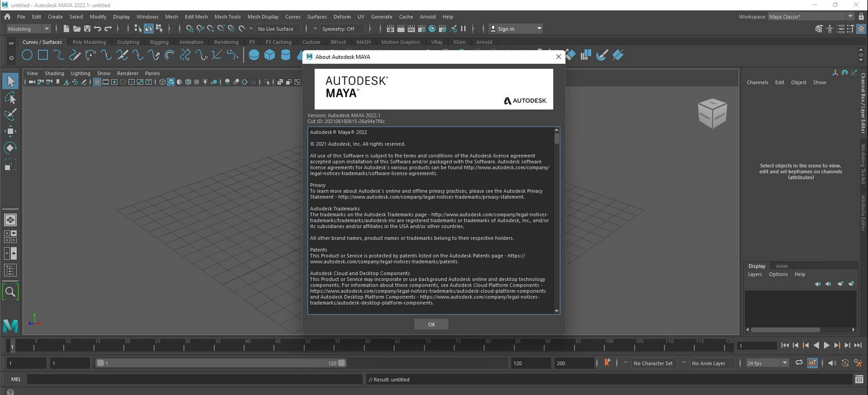Viewport: 868px width, 395px height.
Task: Activate the Move tool in toolbox
Action: [10, 131]
